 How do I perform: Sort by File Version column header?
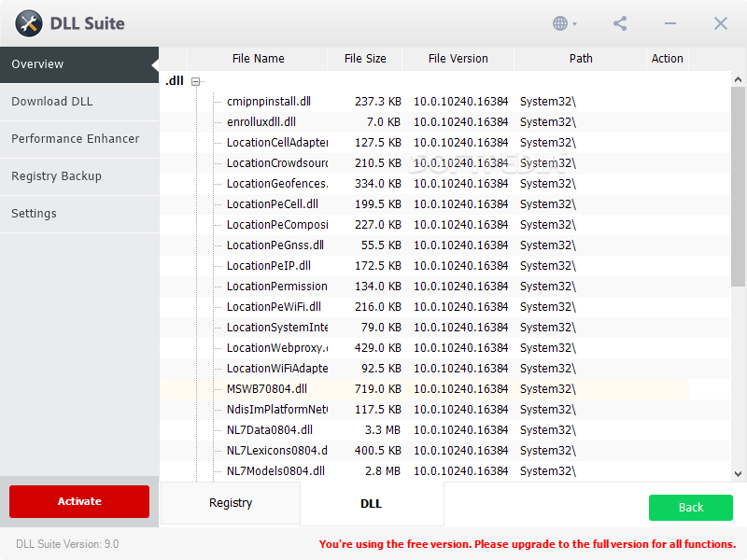pyautogui.click(x=458, y=59)
